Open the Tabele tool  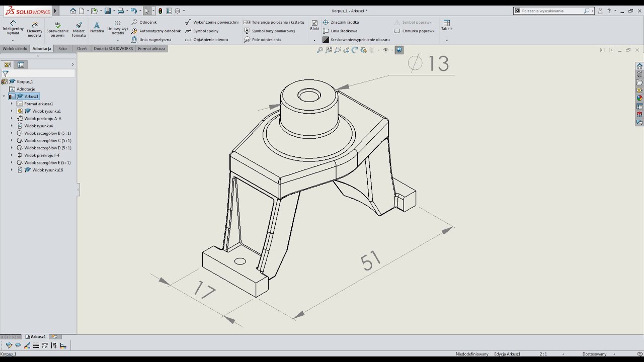447,25
